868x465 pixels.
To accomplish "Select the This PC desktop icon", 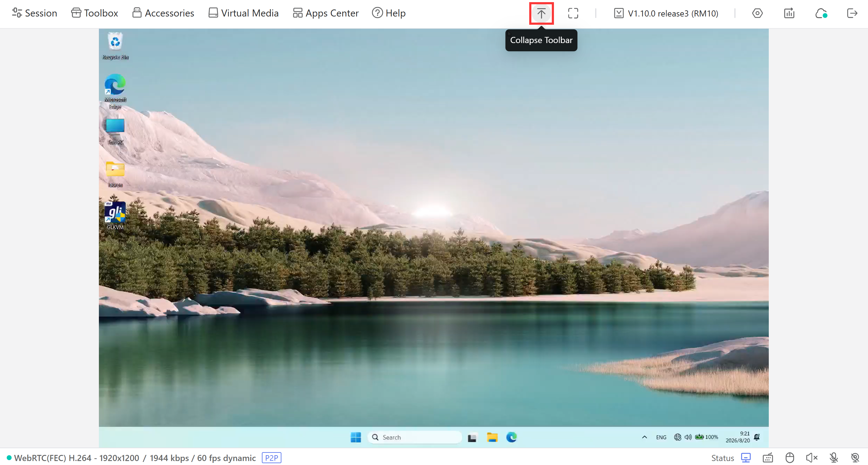I will coord(115,131).
